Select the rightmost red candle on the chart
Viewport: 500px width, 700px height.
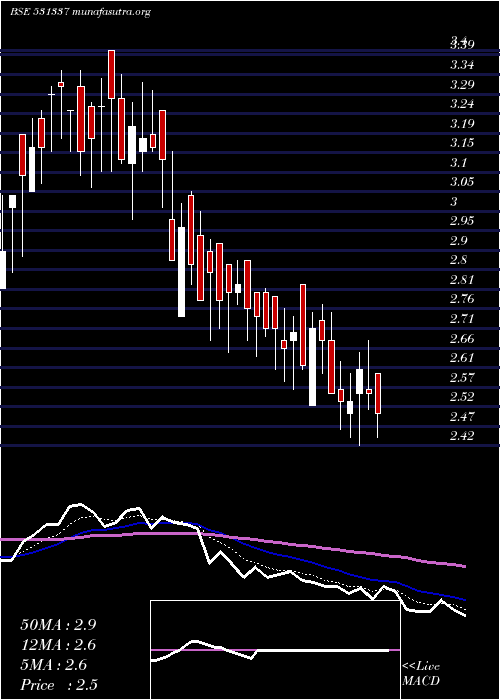point(378,393)
